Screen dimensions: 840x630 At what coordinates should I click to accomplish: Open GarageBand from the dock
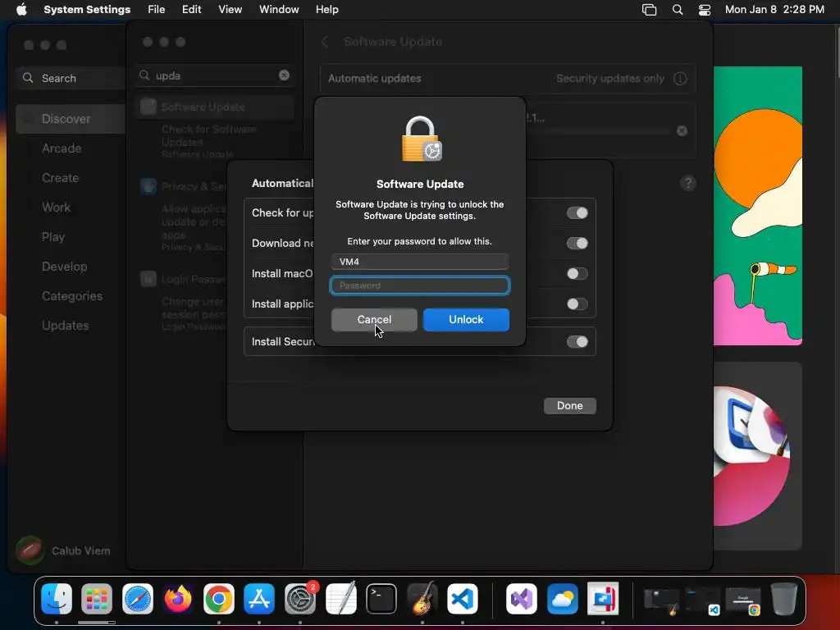(x=422, y=599)
